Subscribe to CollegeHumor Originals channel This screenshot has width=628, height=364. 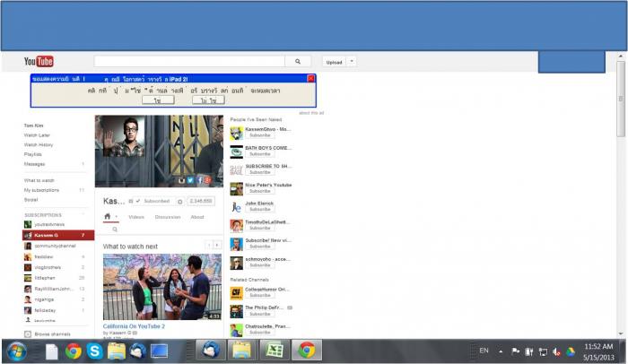coord(260,296)
